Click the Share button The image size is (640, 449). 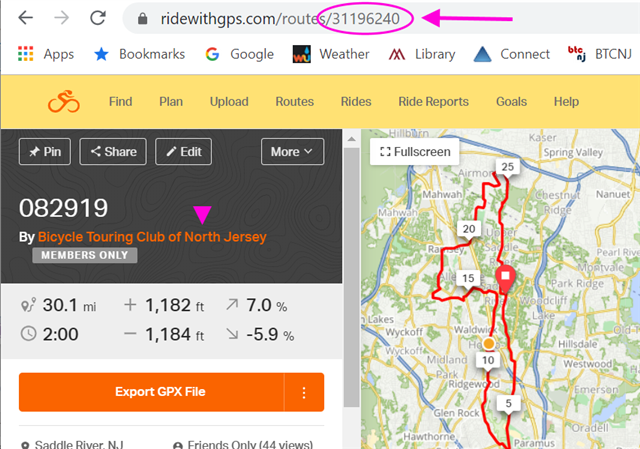tap(113, 151)
